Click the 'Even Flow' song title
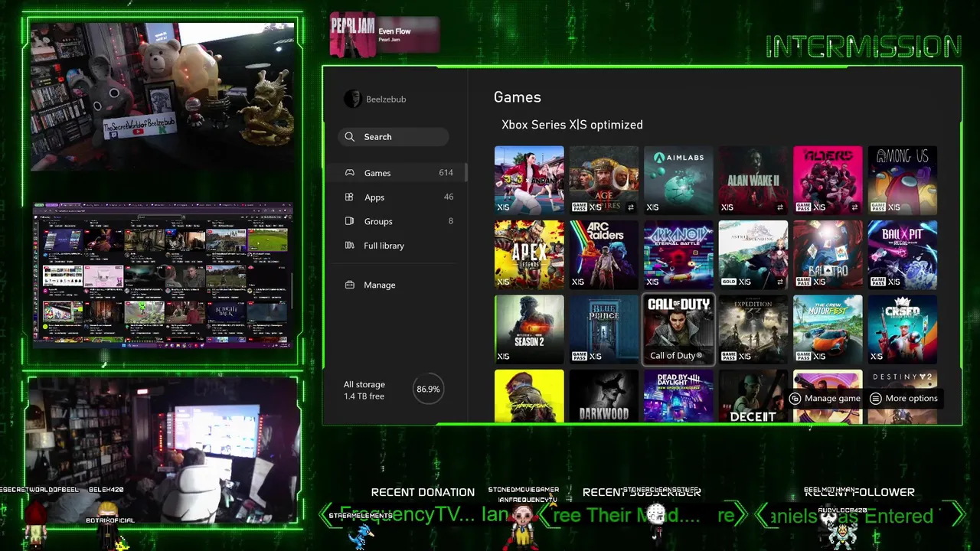 394,31
